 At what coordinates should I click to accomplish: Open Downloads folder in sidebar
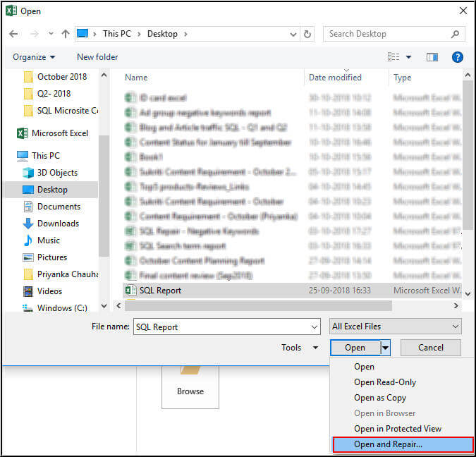click(58, 224)
